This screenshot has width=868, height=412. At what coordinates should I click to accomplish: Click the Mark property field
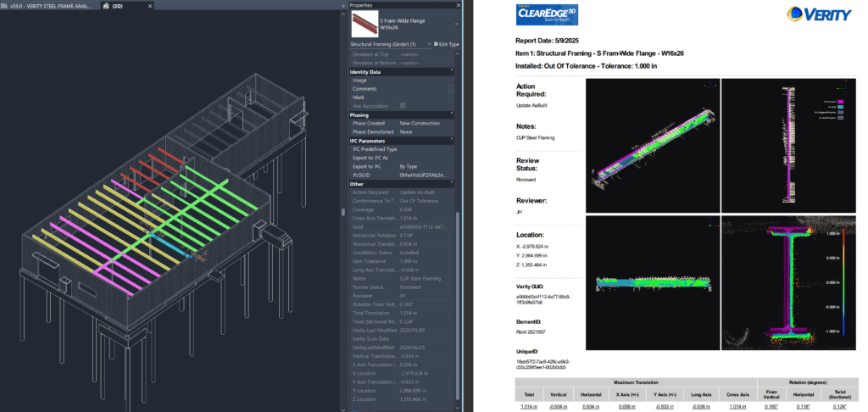tap(426, 97)
